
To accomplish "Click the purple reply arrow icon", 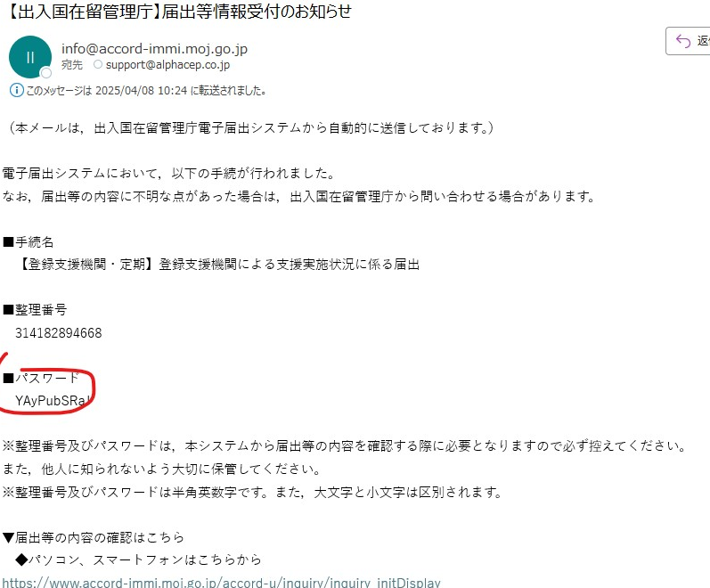I will pyautogui.click(x=683, y=41).
